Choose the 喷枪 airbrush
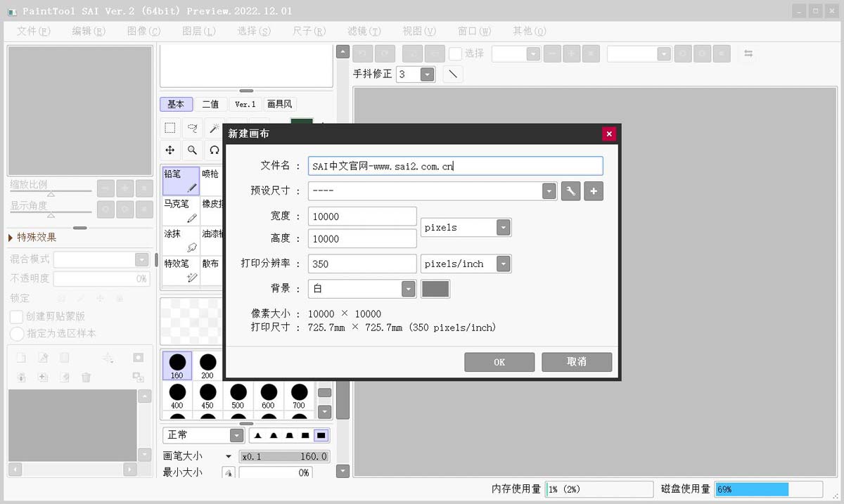The height and width of the screenshot is (504, 844). [x=212, y=181]
